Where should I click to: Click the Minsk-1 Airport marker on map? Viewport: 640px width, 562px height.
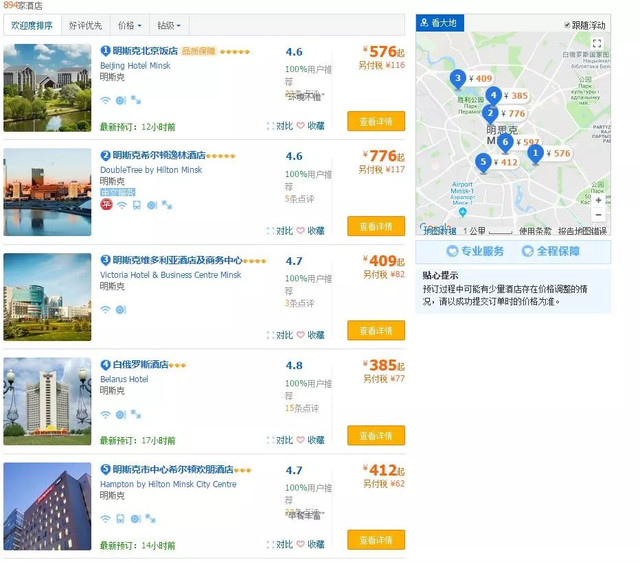[x=462, y=212]
